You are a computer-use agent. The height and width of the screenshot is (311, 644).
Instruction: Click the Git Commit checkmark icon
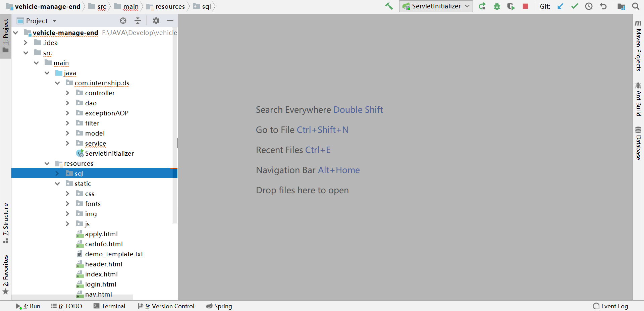[575, 6]
